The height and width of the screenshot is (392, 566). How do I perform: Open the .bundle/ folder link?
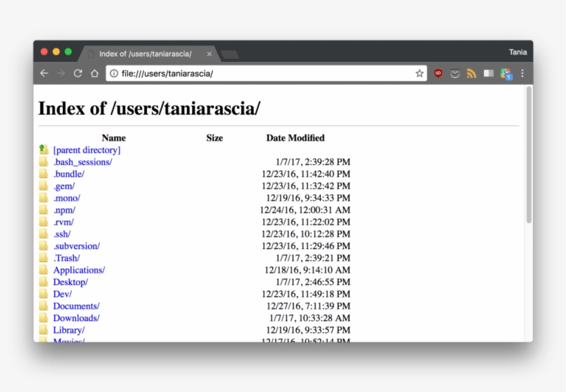click(x=68, y=174)
